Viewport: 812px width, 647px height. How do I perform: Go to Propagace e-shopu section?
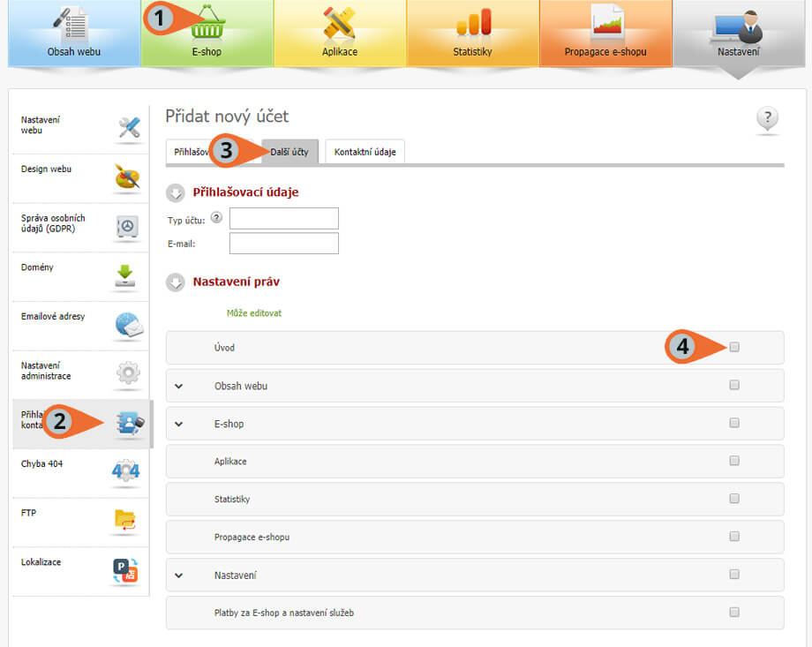[x=605, y=34]
